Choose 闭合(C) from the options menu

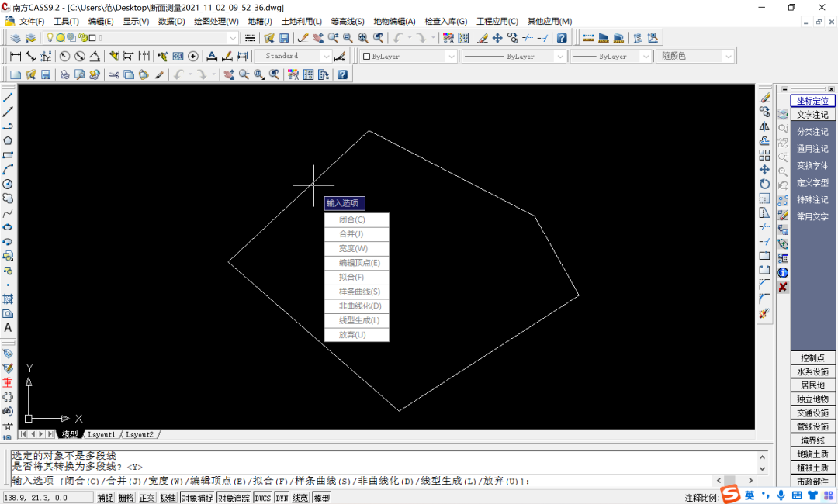356,220
